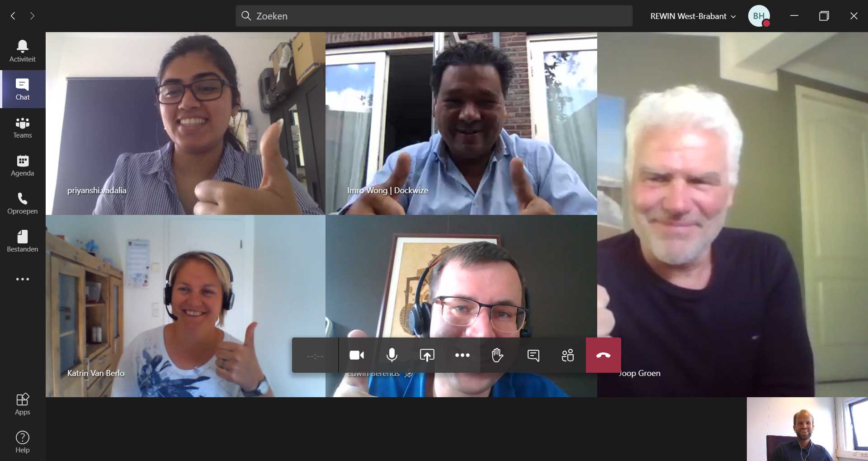868x461 pixels.
Task: Show the meeting conversation panel
Action: tap(533, 355)
